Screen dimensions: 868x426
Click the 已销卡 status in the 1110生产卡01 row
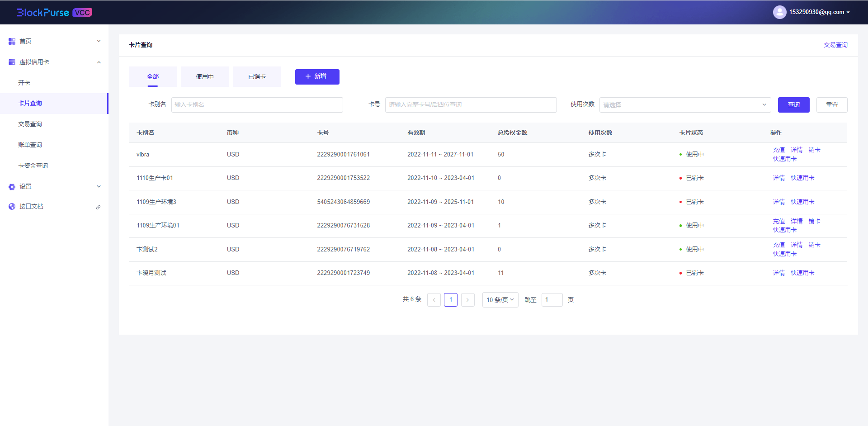pos(692,178)
